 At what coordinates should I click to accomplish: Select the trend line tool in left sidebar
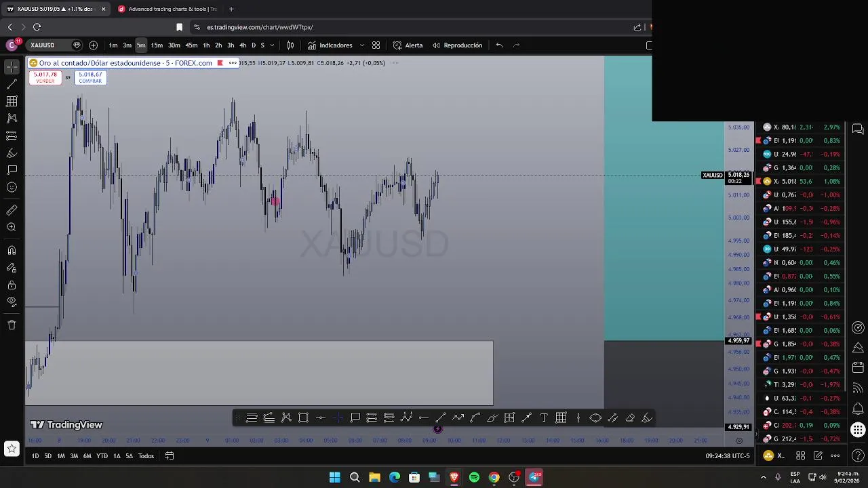pos(12,84)
